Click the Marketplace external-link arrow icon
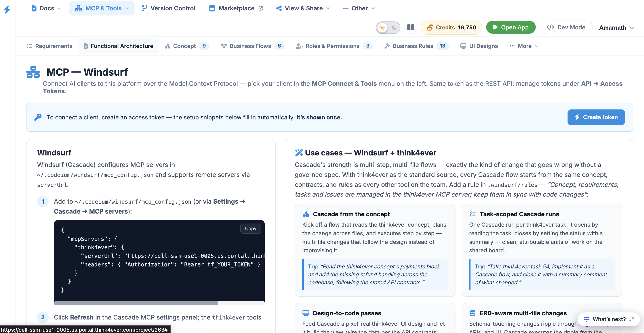The width and height of the screenshot is (644, 333). [x=261, y=8]
